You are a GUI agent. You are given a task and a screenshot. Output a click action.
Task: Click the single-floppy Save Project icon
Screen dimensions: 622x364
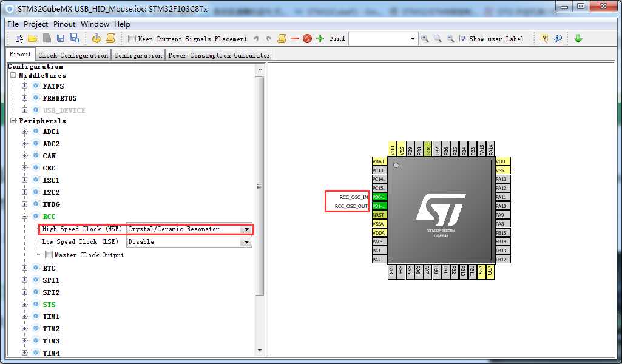pos(60,38)
